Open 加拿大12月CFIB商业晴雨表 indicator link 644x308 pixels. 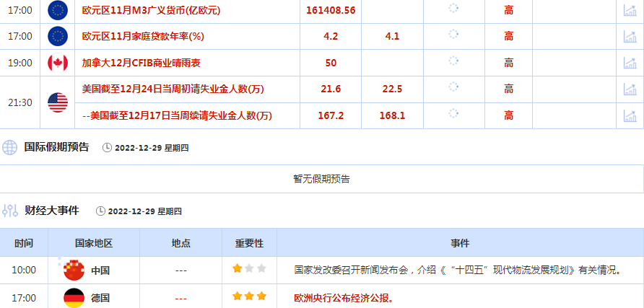(141, 63)
